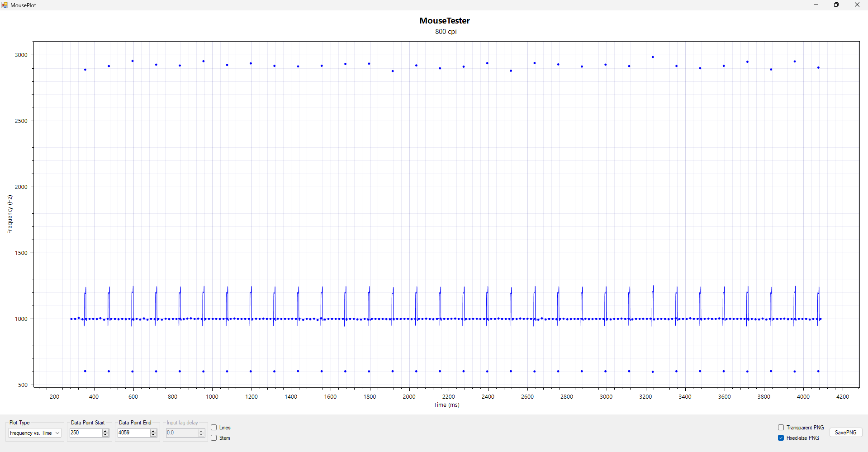Click the Input lag delay field
The width and height of the screenshot is (868, 452).
pyautogui.click(x=182, y=433)
